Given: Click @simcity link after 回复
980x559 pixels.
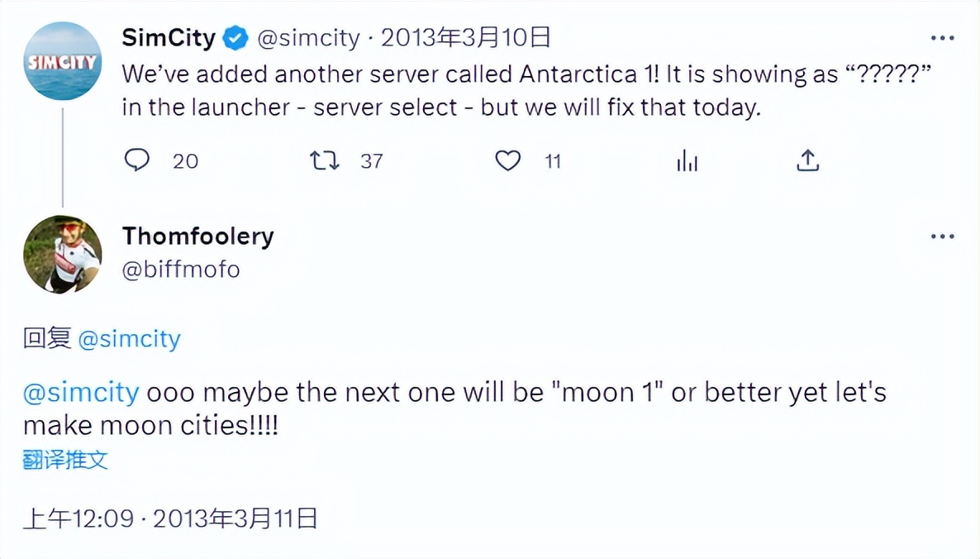Looking at the screenshot, I should pyautogui.click(x=129, y=339).
